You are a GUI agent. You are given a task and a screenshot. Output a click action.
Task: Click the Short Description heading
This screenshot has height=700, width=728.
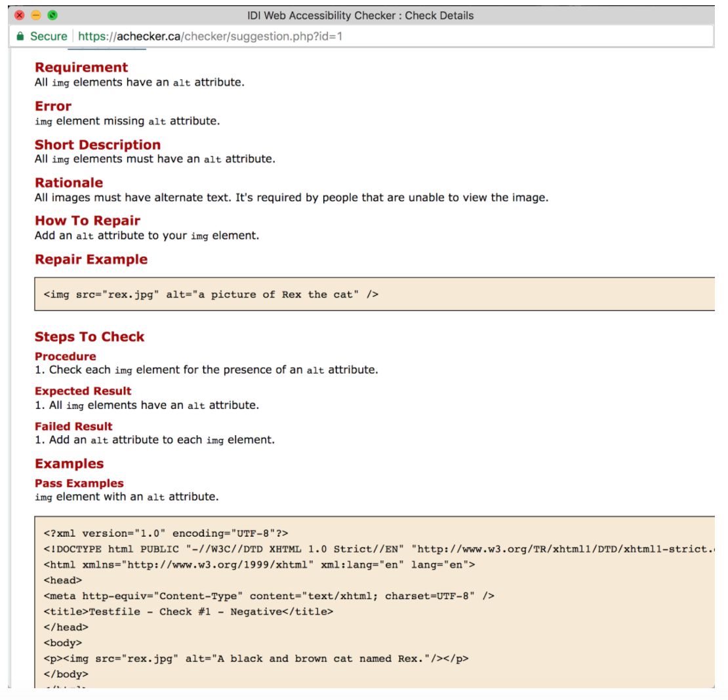[98, 145]
